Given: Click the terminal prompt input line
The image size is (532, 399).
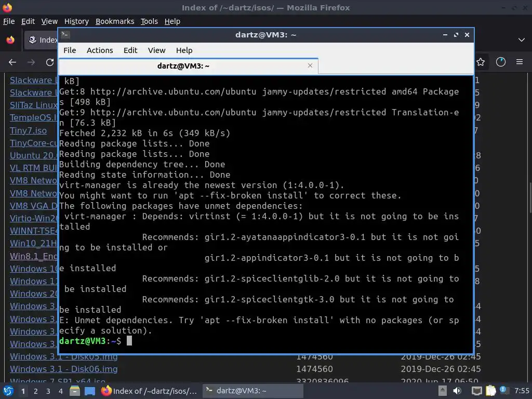Looking at the screenshot, I should coord(265,341).
